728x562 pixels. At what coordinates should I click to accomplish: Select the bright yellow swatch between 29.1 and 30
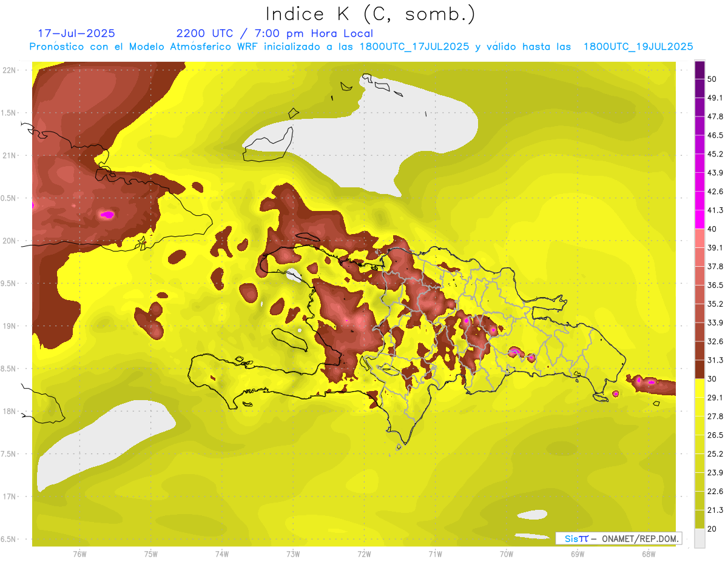click(700, 388)
